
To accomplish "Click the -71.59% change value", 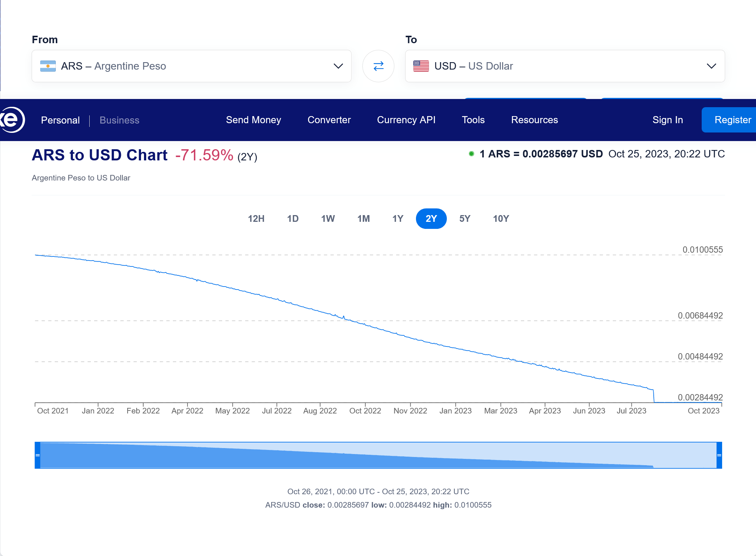I will click(x=204, y=155).
